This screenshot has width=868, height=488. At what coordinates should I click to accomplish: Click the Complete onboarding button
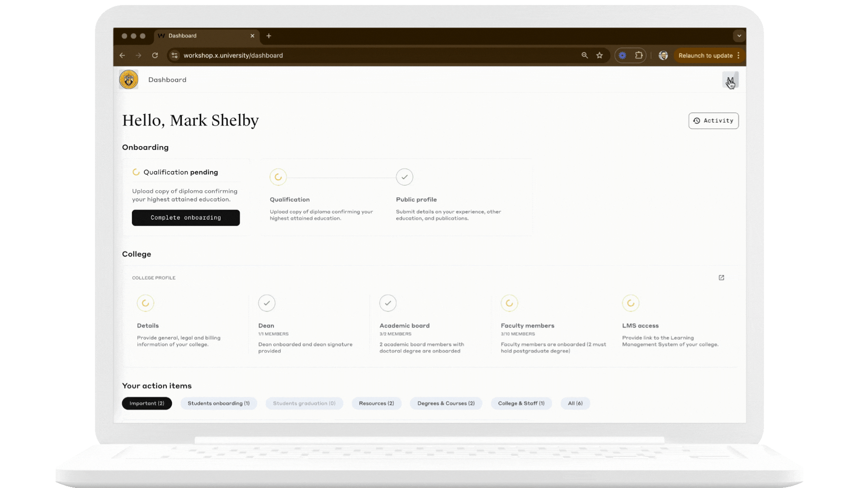[185, 217]
